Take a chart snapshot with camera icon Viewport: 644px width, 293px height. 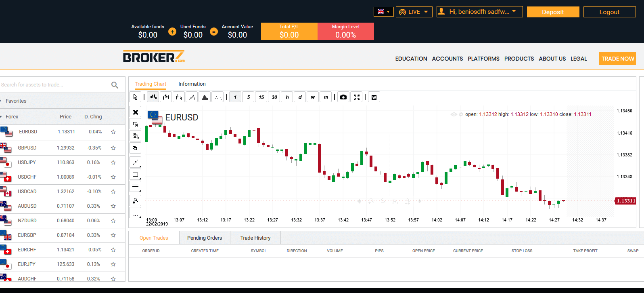tap(343, 97)
